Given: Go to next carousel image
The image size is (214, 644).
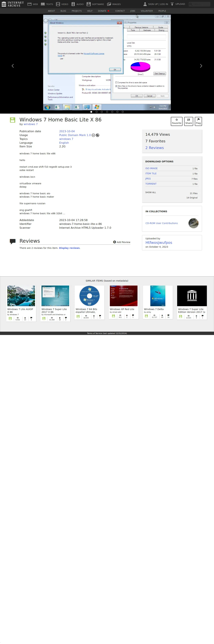Looking at the screenshot, I should (201, 66).
